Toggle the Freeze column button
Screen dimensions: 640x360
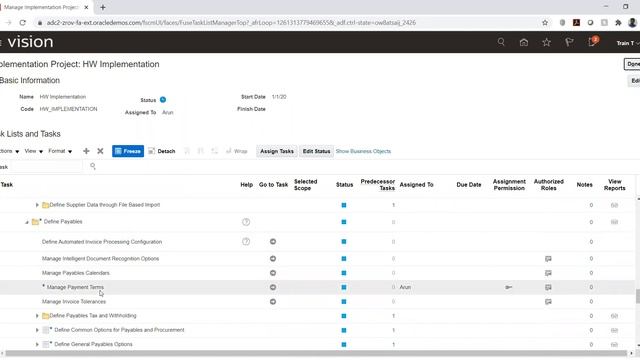128,151
